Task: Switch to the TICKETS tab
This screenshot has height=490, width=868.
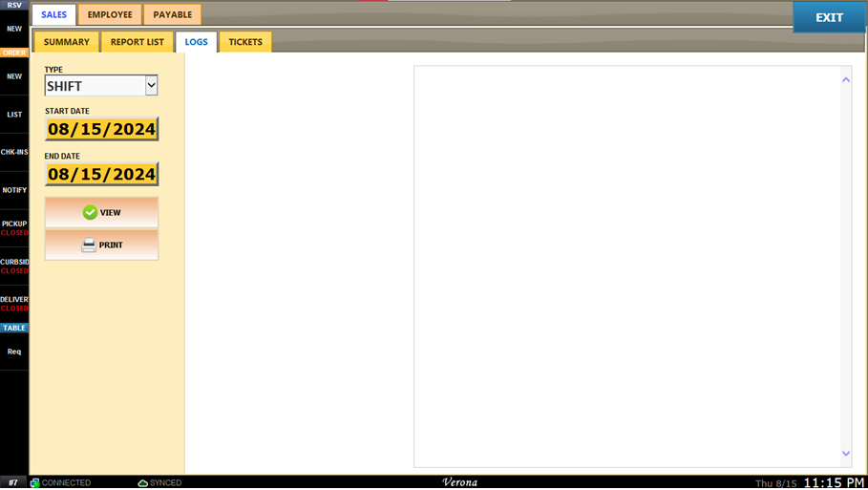Action: coord(245,42)
